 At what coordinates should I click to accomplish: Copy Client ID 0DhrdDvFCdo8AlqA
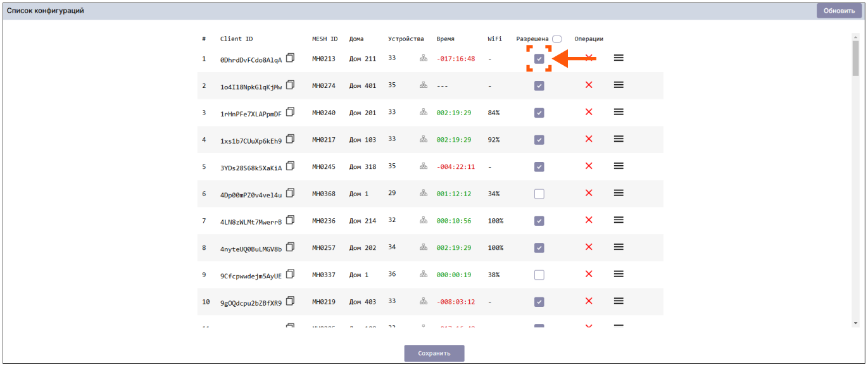point(291,58)
